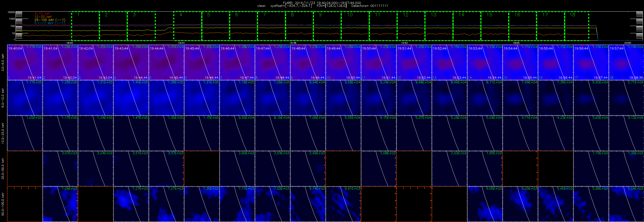Viewport: 644px width, 222px height.
Task: Click the 6.74E+03 value text
Action: point(317,188)
